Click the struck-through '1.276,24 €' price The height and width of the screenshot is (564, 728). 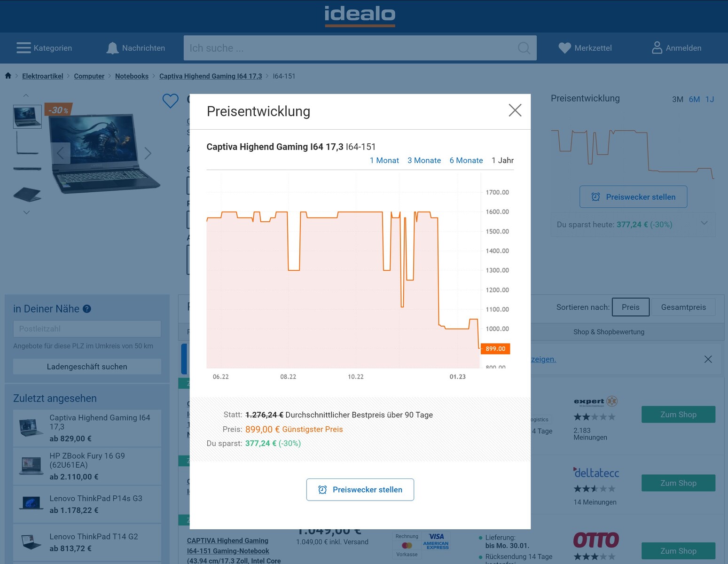click(264, 415)
